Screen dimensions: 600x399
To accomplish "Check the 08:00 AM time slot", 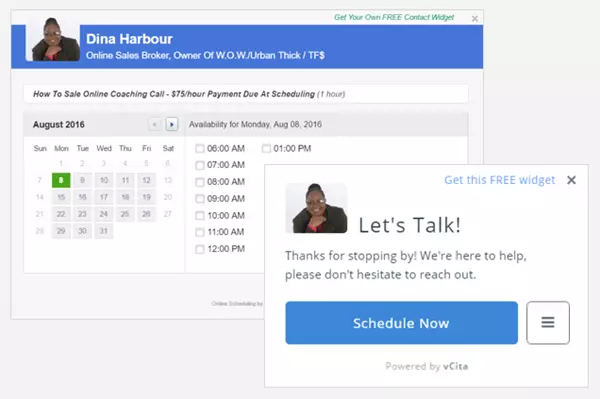I will tap(200, 182).
